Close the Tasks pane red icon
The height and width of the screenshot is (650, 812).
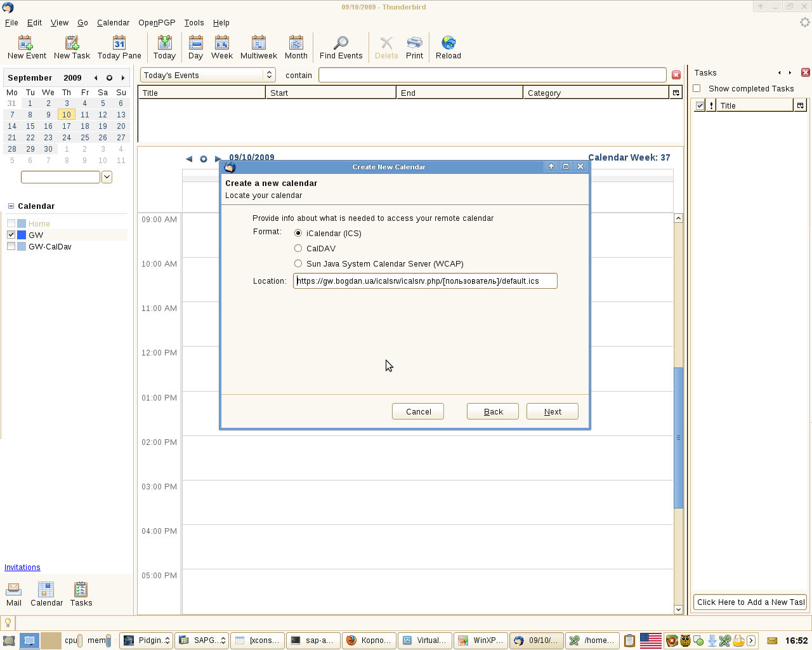(x=806, y=72)
